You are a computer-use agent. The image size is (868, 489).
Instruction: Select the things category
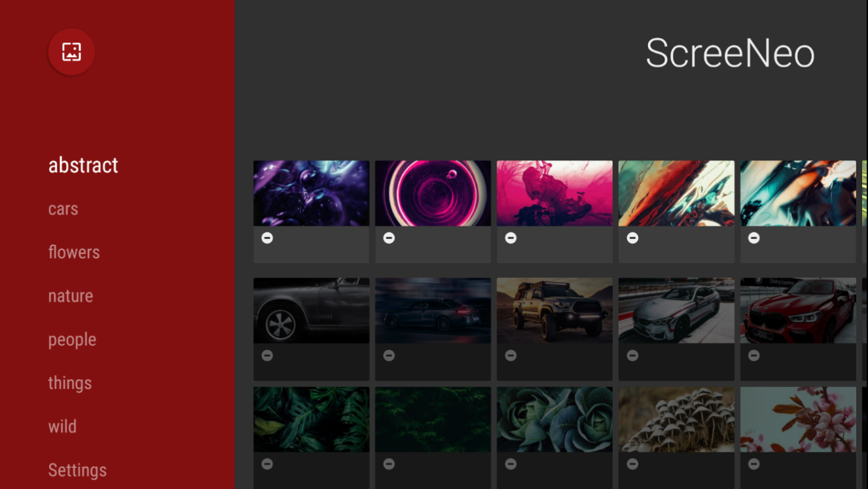[x=70, y=383]
